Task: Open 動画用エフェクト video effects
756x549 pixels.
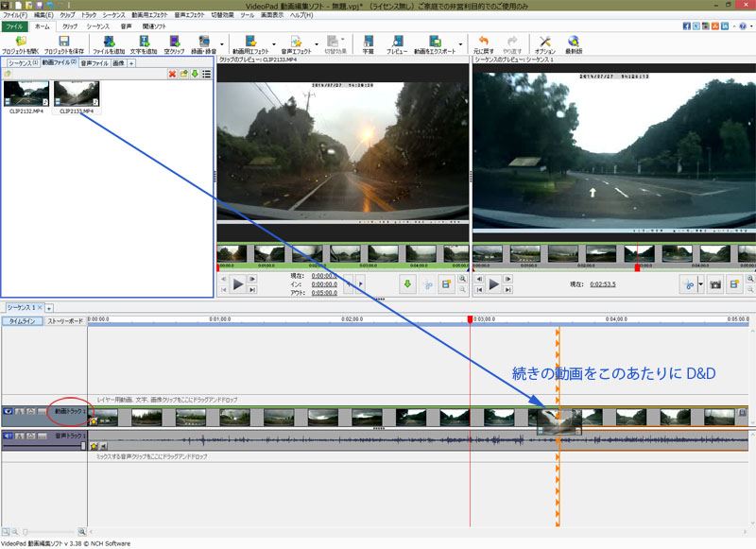Action: (x=250, y=44)
